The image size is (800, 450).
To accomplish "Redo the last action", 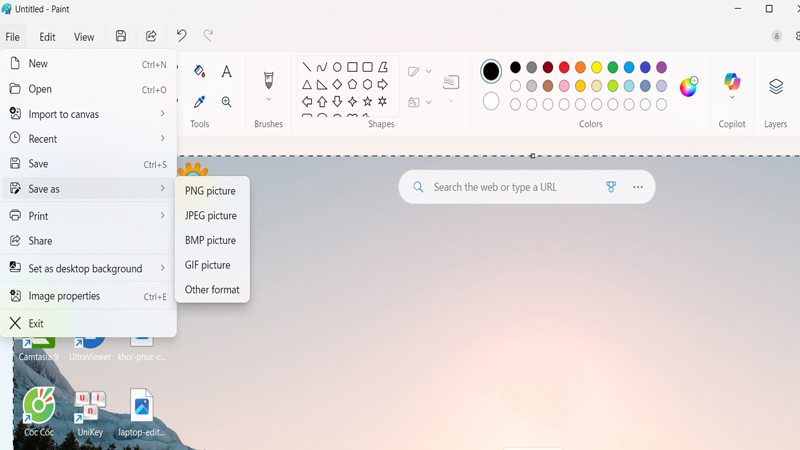I will [208, 36].
